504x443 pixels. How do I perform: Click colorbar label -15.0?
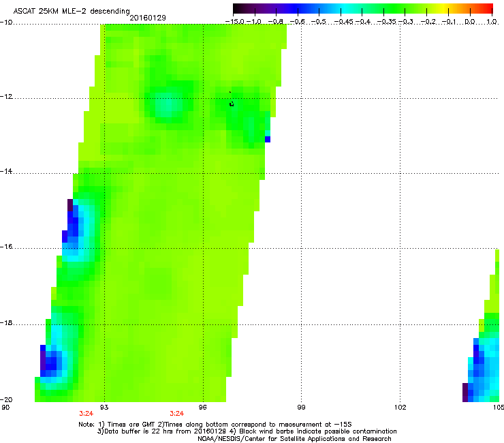tap(235, 22)
